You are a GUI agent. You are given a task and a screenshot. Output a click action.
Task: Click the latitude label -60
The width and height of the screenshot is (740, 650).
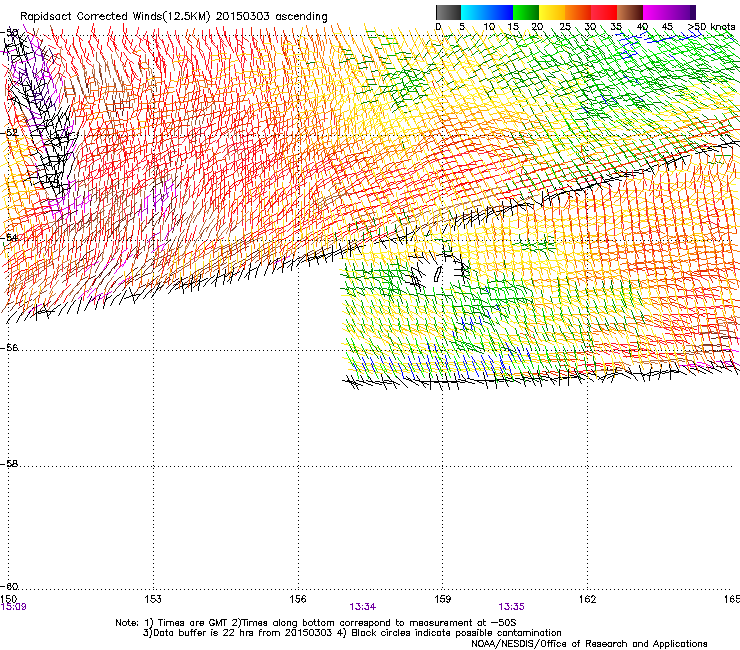(9, 586)
